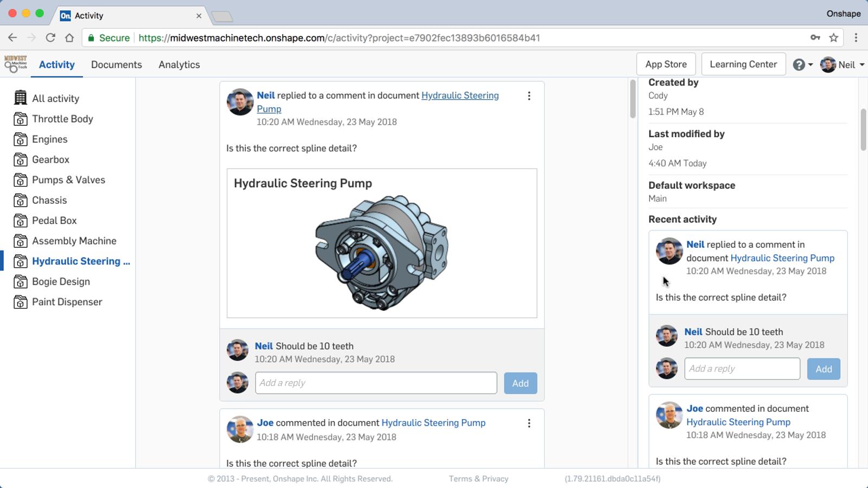
Task: Open options menu on Neil's reply post
Action: [x=529, y=96]
